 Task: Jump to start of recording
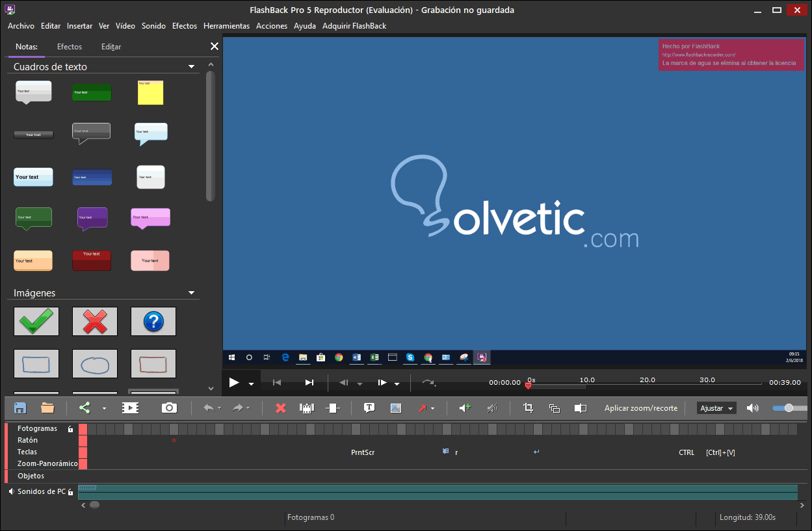point(277,383)
